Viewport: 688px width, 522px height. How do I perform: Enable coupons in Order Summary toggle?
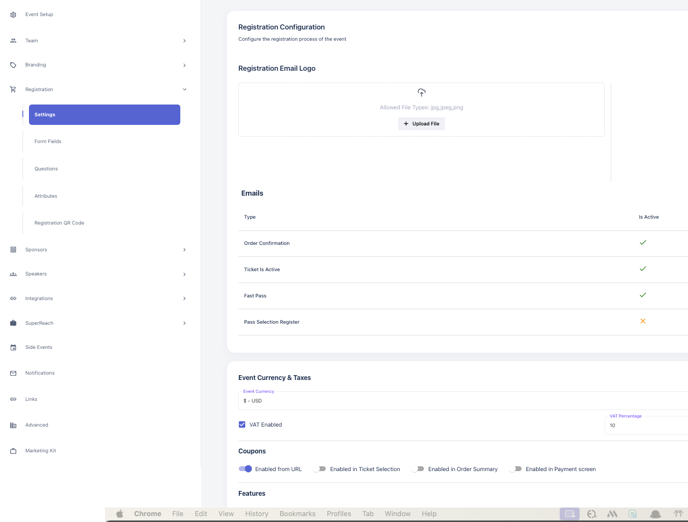click(418, 469)
